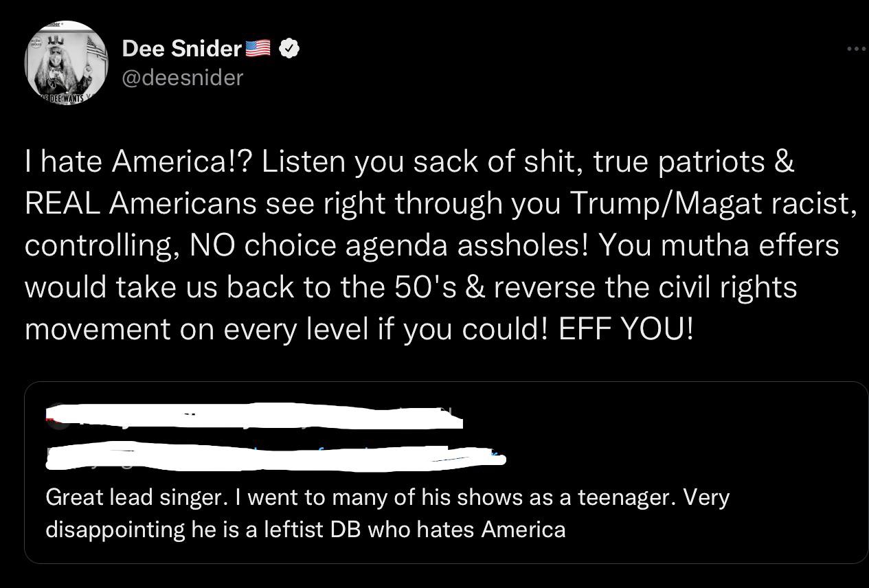Image resolution: width=869 pixels, height=588 pixels.
Task: Click Dee Snider's profile avatar
Action: (x=66, y=63)
